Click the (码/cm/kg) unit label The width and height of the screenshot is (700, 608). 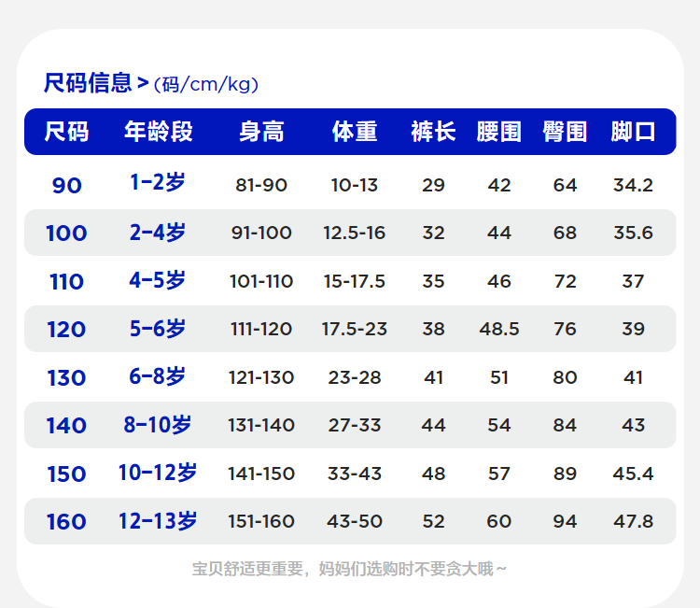(x=206, y=84)
